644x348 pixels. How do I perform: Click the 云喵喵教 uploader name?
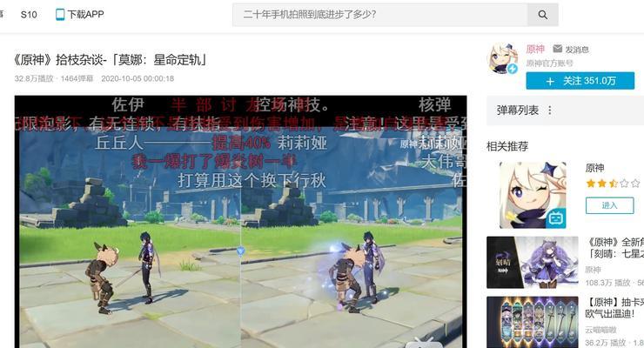(600, 330)
